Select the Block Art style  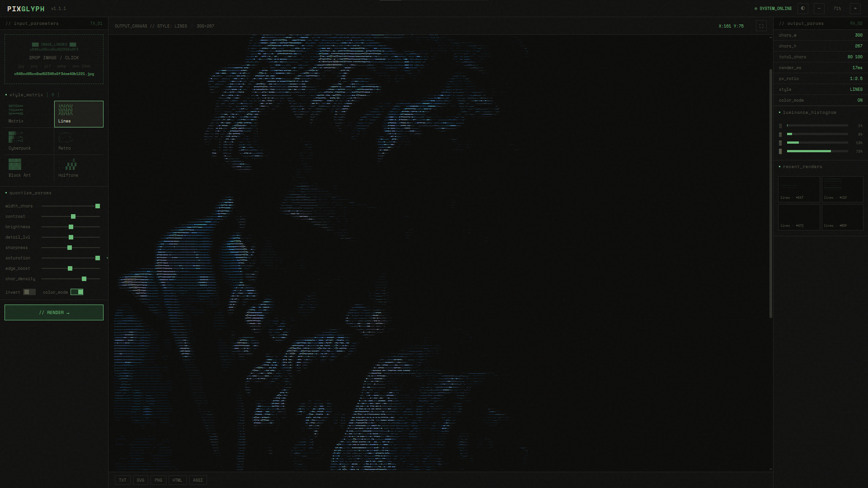click(29, 168)
